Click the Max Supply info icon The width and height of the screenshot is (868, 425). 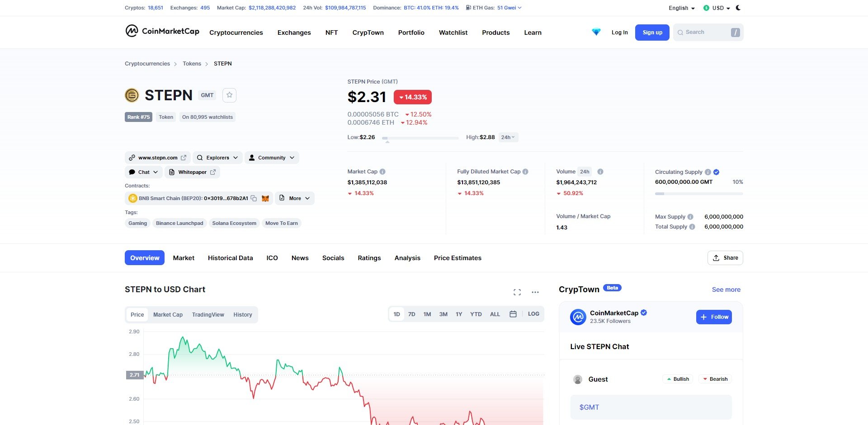(690, 217)
